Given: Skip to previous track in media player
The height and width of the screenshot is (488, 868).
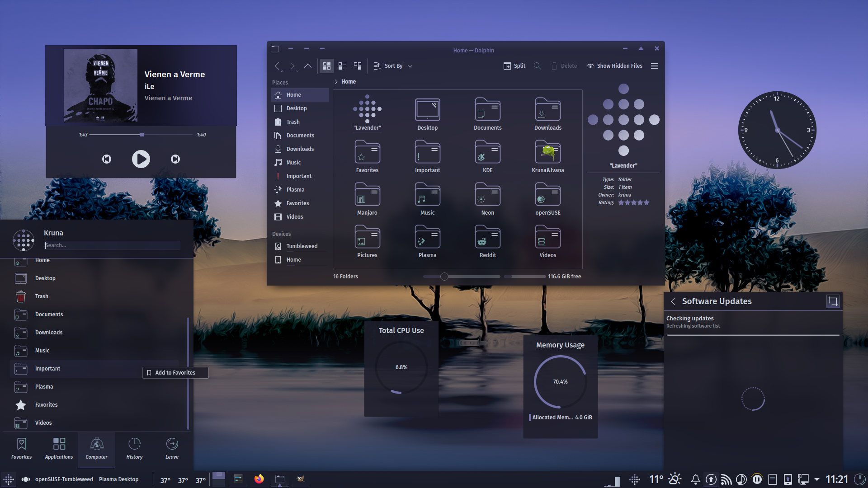Looking at the screenshot, I should click(107, 159).
